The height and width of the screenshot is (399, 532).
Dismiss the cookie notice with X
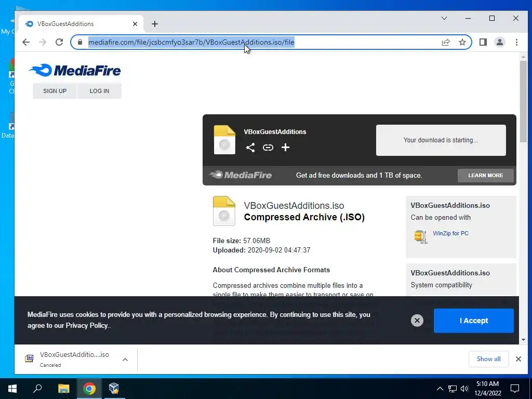(x=417, y=320)
